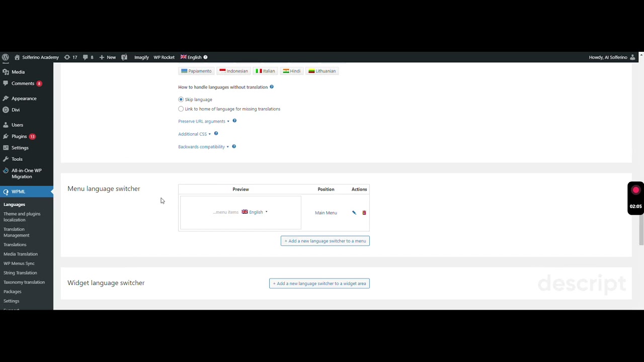Open the WP Rocket admin bar menu

pyautogui.click(x=164, y=57)
